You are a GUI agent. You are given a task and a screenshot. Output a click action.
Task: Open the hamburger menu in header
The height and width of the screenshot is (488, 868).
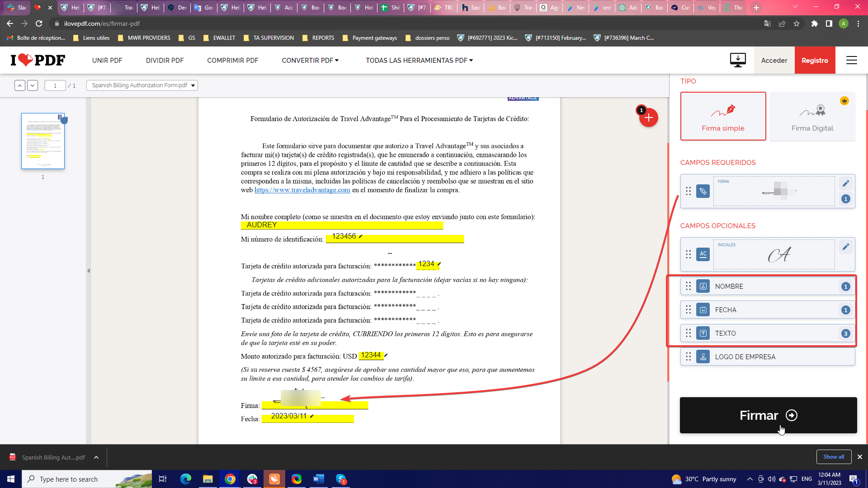[851, 60]
